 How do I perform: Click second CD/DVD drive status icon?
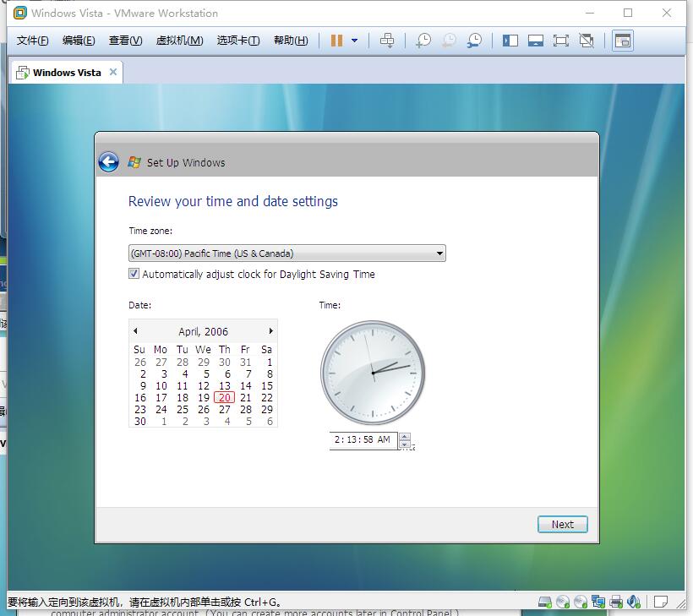pos(581,602)
